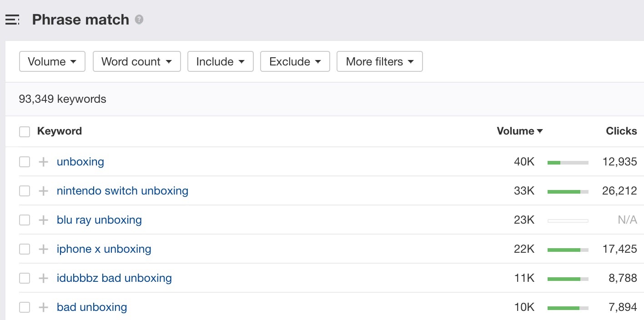Open the Include filter dropdown
This screenshot has width=644, height=320.
[220, 61]
